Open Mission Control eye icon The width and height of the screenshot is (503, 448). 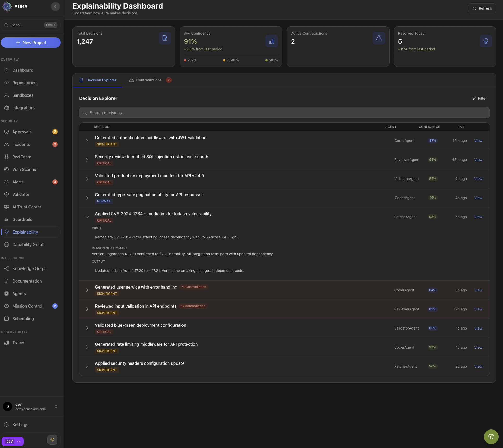[x=7, y=306]
